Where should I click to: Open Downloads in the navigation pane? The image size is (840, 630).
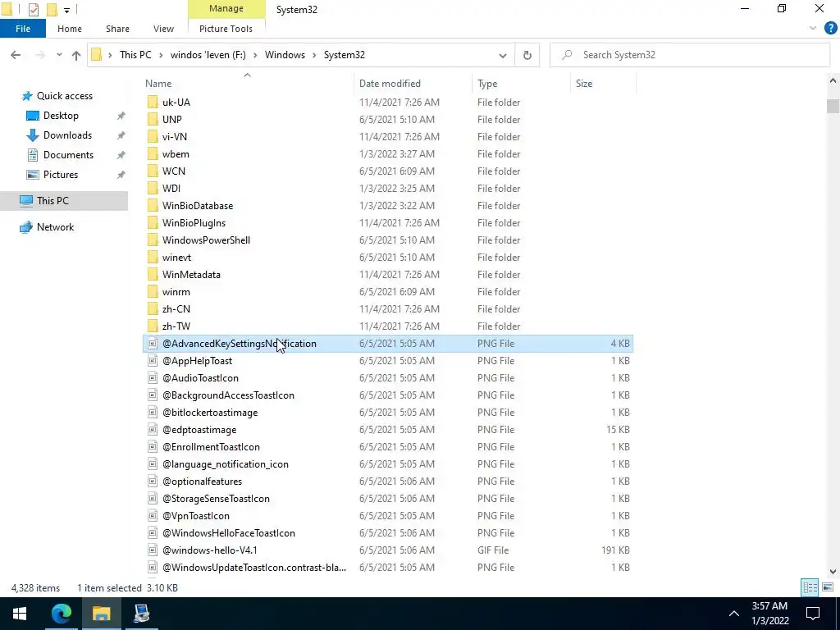pyautogui.click(x=67, y=135)
